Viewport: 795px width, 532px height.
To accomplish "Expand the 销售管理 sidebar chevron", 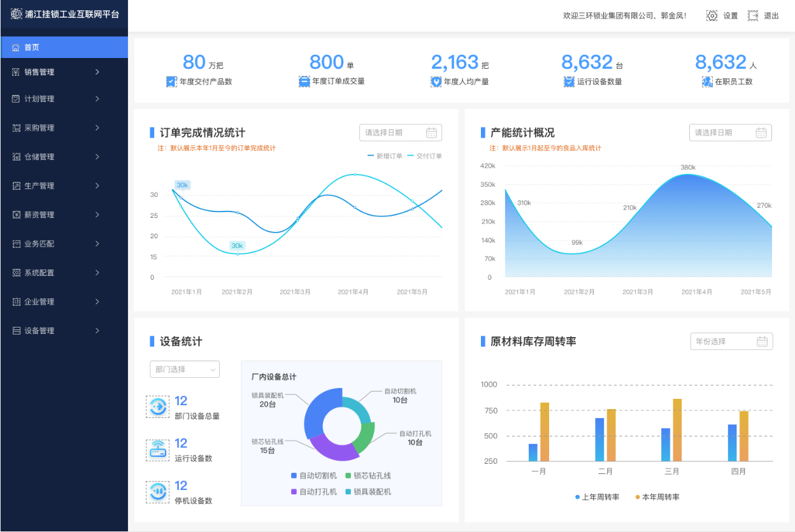I will (97, 72).
